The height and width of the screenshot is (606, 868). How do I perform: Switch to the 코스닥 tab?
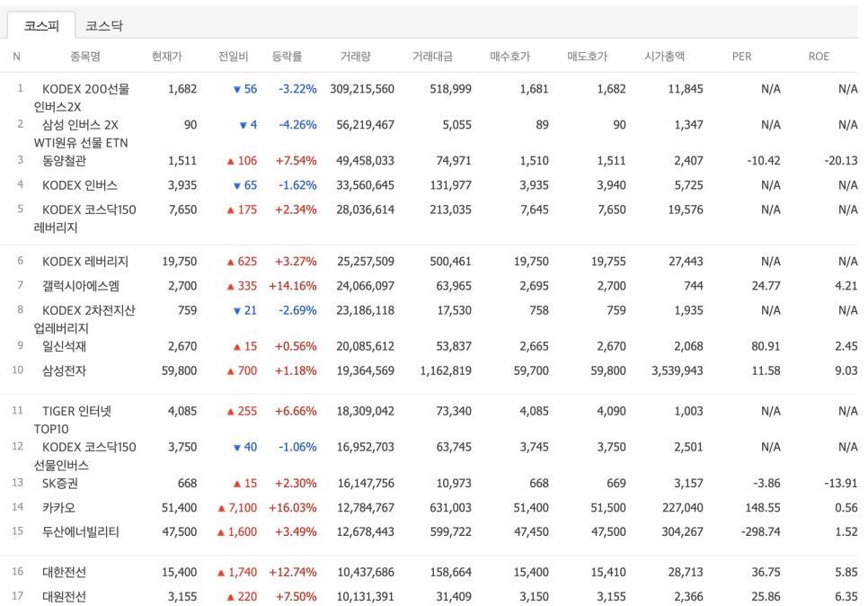coord(104,25)
